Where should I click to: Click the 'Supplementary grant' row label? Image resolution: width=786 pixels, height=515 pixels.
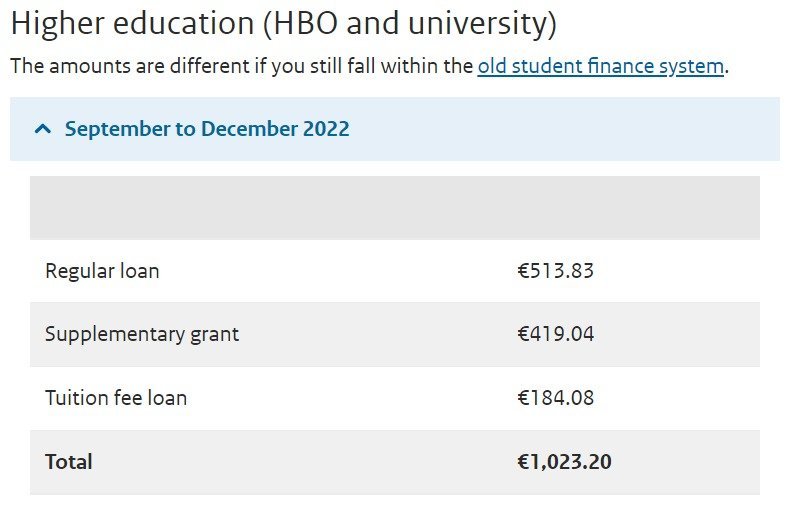pyautogui.click(x=142, y=334)
